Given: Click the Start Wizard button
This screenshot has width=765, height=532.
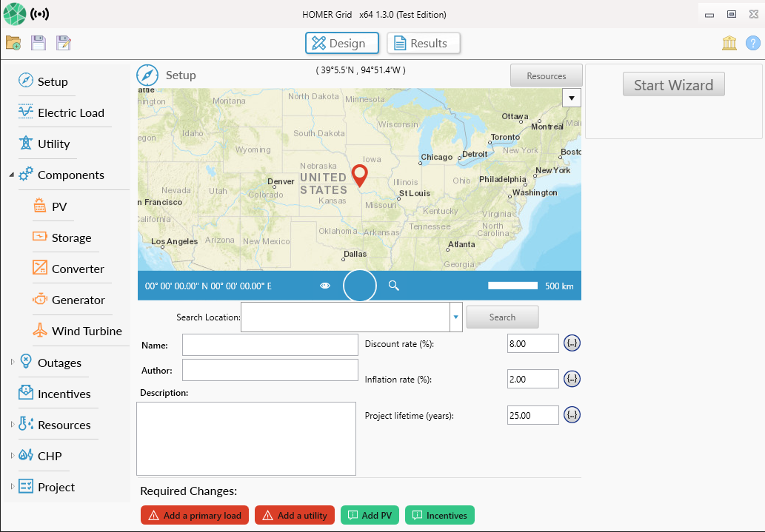Looking at the screenshot, I should click(x=673, y=84).
